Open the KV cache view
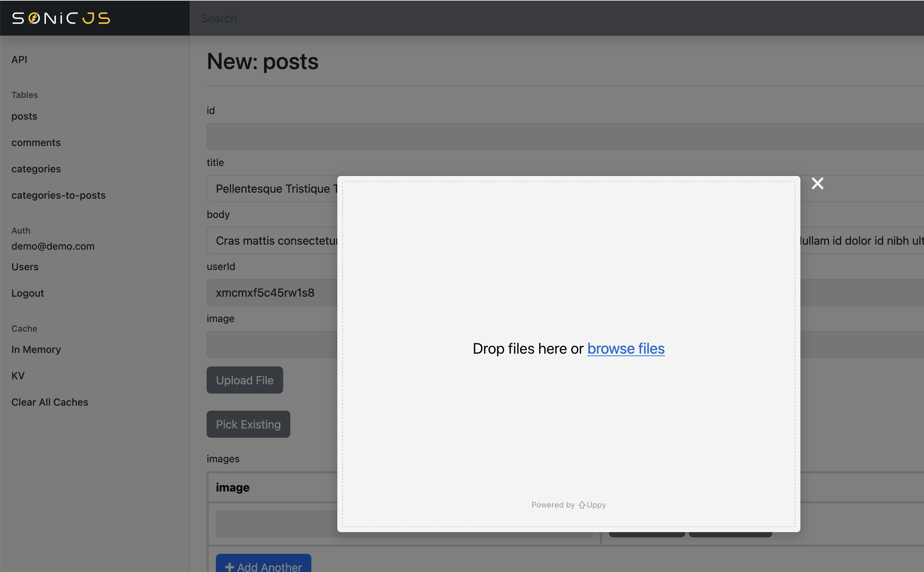This screenshot has width=924, height=572. point(17,376)
